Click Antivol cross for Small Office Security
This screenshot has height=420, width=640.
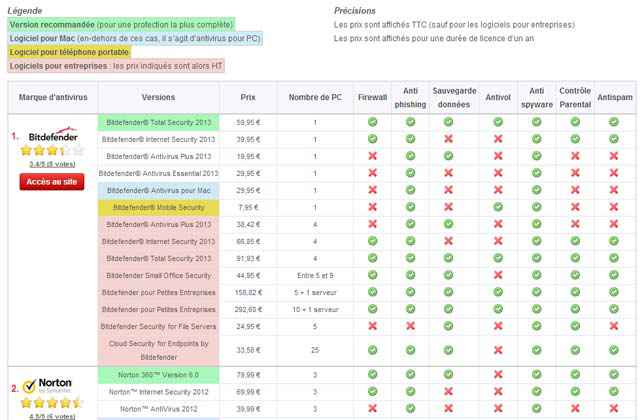[x=498, y=275]
